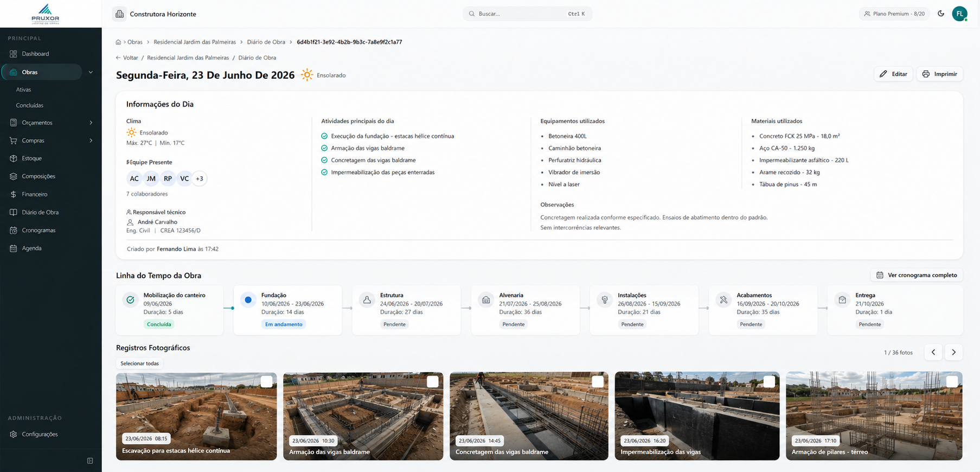Image resolution: width=980 pixels, height=472 pixels.
Task: Click the home breadcrumb icon
Action: [x=118, y=42]
